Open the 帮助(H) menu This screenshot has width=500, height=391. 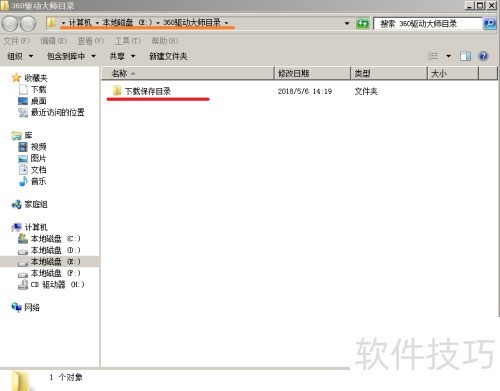(165, 41)
